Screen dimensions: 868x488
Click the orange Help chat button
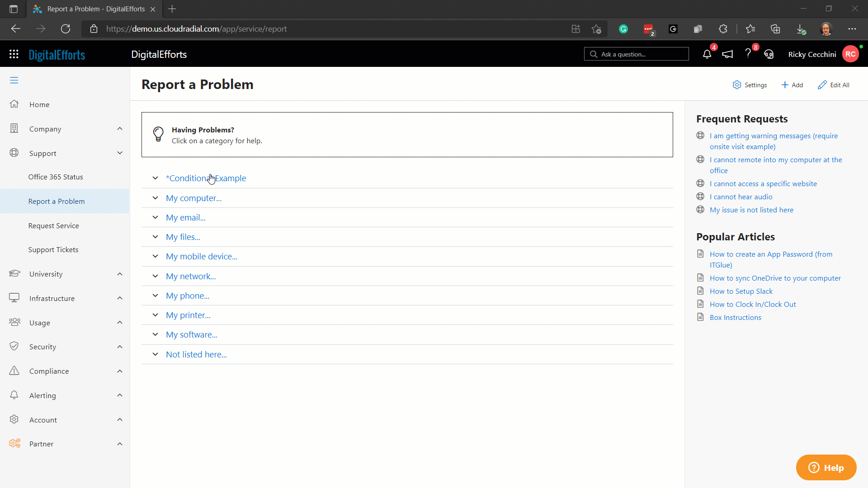coord(826,468)
